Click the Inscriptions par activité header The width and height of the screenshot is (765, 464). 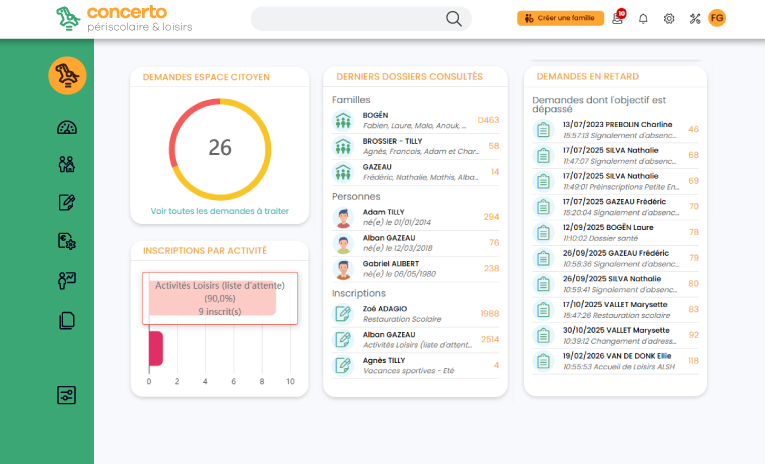[x=205, y=251]
